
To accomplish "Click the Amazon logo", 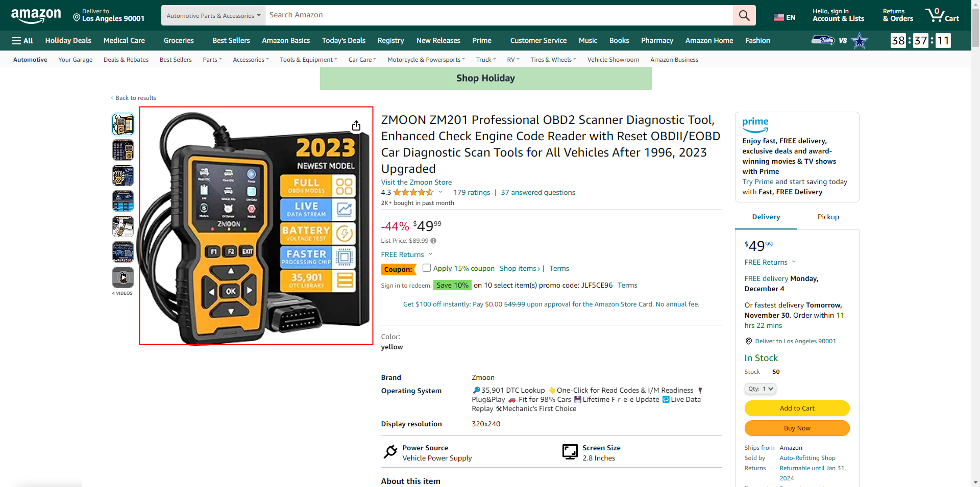I will [x=36, y=15].
